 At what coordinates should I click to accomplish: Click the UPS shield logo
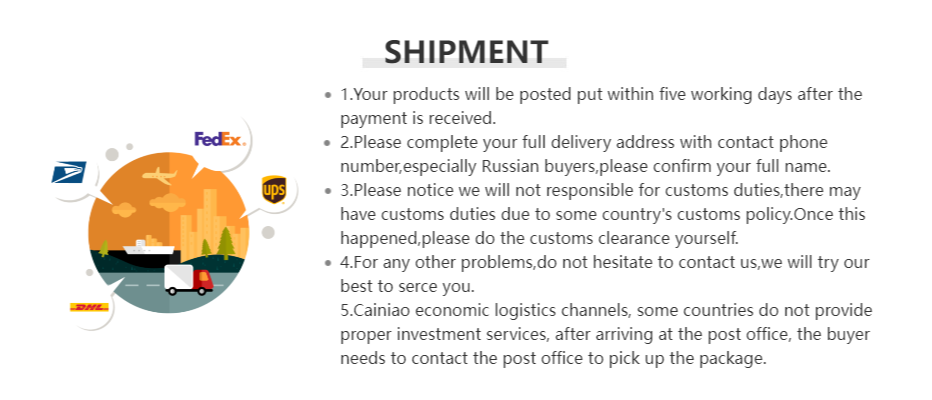[274, 188]
